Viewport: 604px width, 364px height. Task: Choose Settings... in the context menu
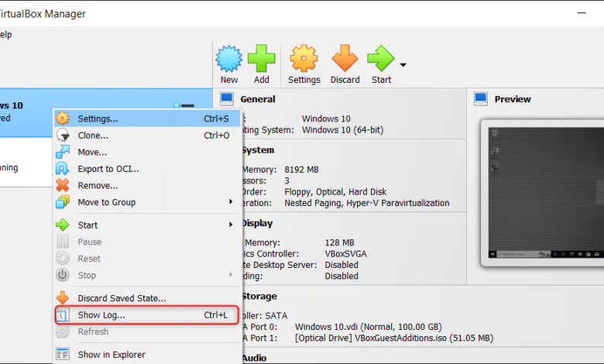pyautogui.click(x=147, y=118)
